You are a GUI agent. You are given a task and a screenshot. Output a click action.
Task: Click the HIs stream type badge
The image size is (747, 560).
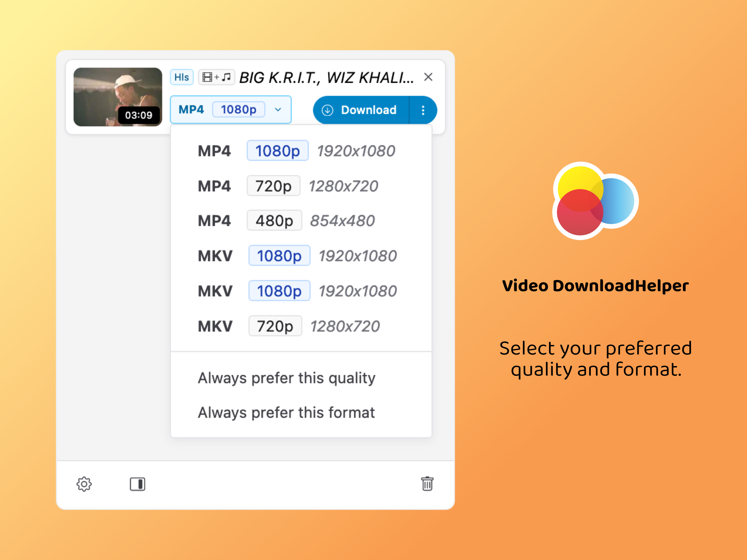[x=181, y=77]
